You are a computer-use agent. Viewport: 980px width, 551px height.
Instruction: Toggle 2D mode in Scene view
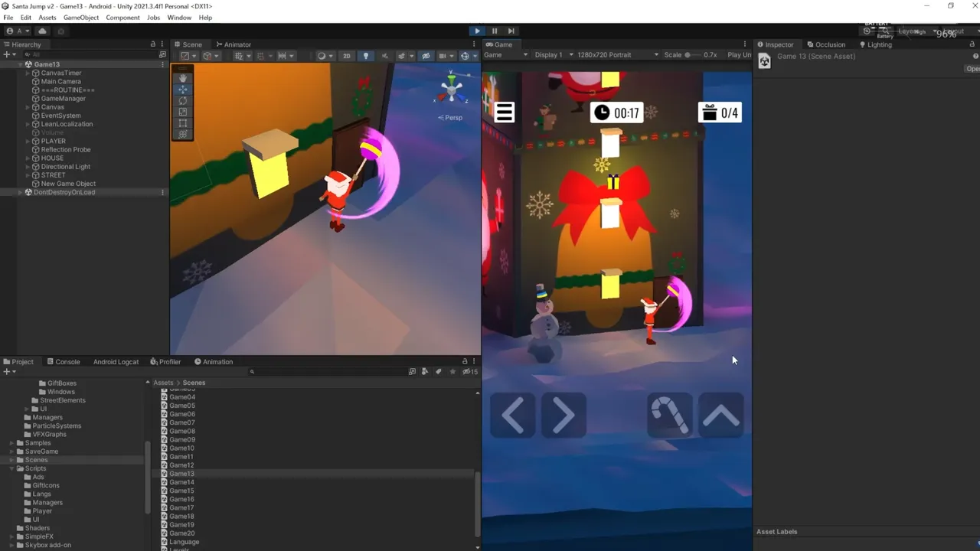click(x=347, y=56)
